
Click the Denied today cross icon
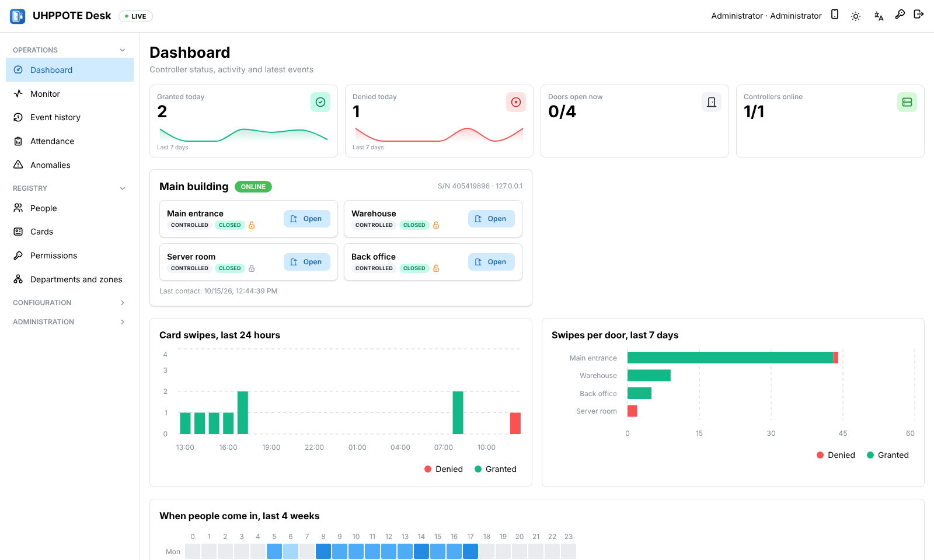(x=516, y=102)
